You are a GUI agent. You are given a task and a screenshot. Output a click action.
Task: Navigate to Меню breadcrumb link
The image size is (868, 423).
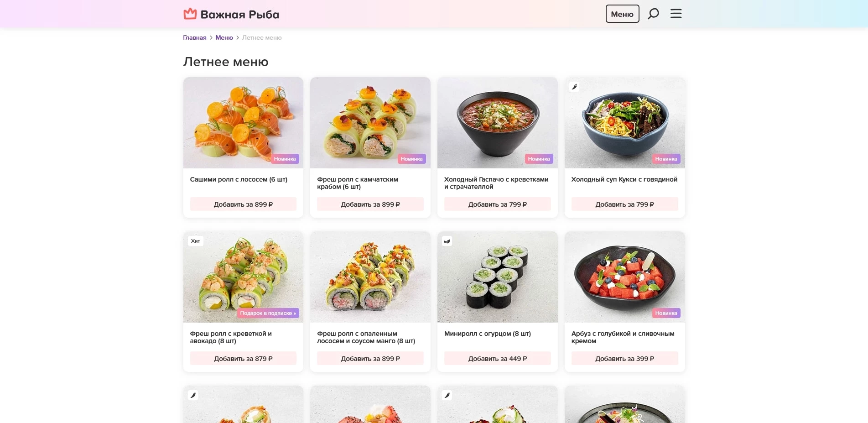coord(224,38)
